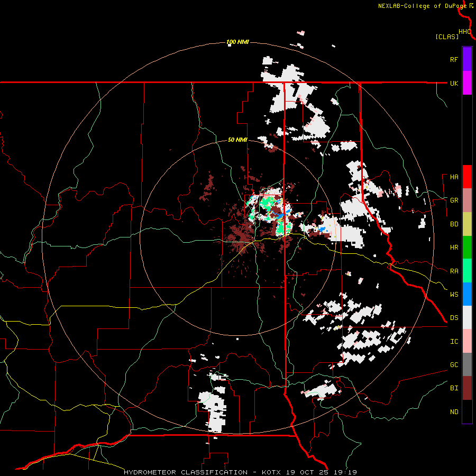Click the BI legend label
The width and height of the screenshot is (476, 476).
[x=454, y=388]
